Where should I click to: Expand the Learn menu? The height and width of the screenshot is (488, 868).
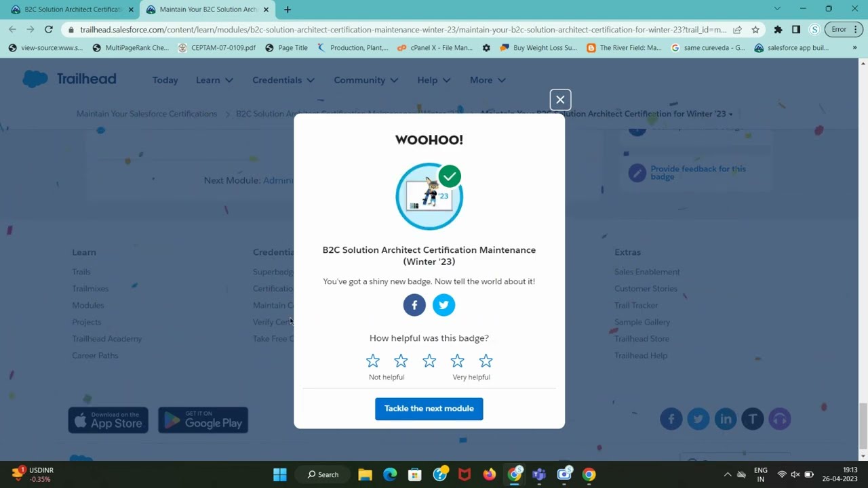214,80
